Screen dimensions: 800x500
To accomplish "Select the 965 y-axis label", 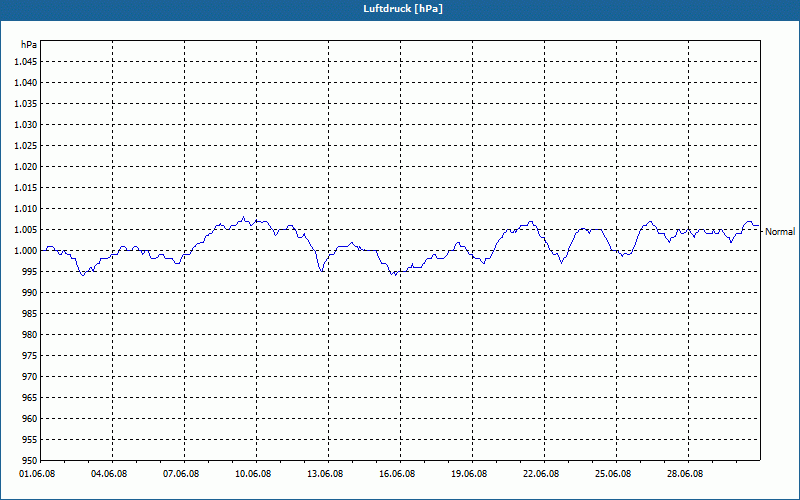I will pos(30,397).
